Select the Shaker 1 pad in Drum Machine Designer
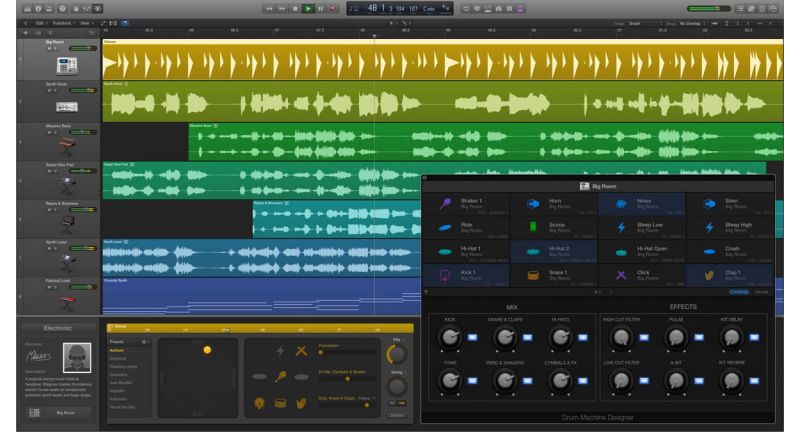The image size is (800, 432). click(466, 204)
